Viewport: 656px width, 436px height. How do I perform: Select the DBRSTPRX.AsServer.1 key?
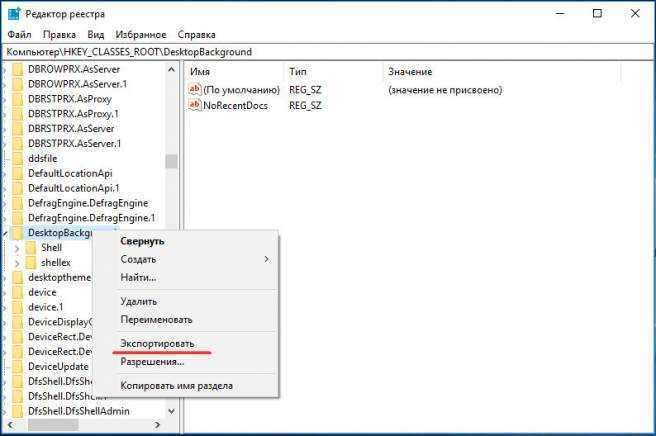point(74,144)
